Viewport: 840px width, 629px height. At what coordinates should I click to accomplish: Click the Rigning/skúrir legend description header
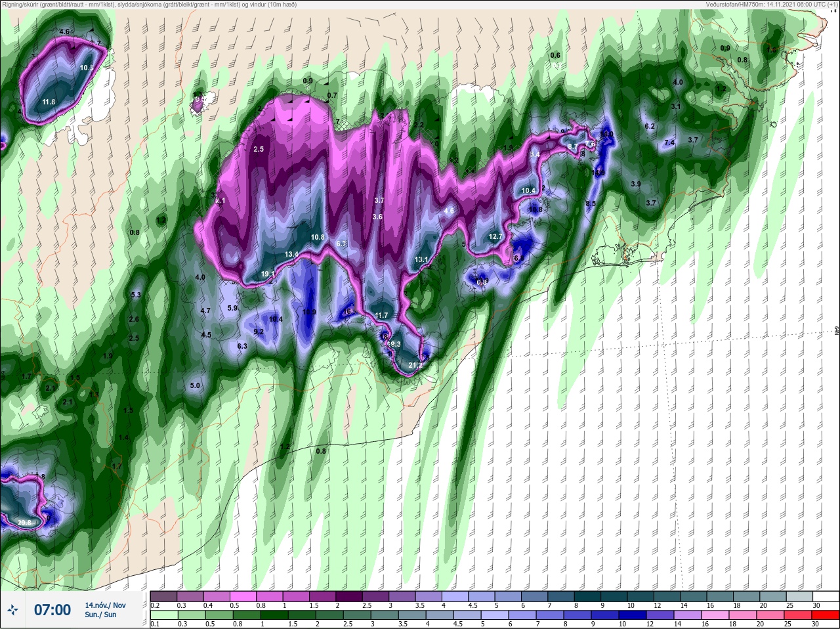click(x=150, y=5)
